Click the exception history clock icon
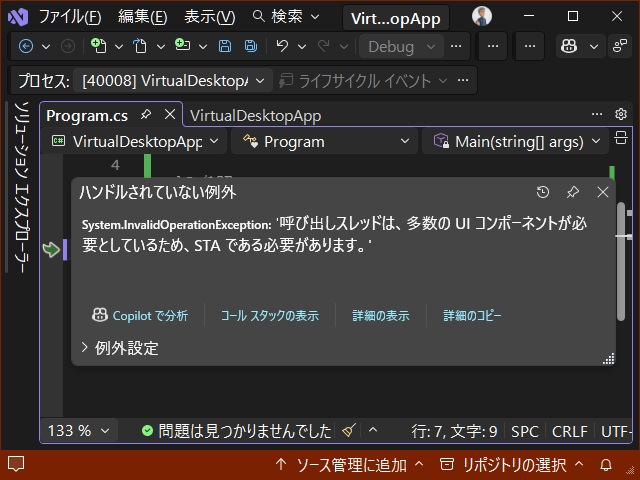This screenshot has width=640, height=480. tap(543, 192)
